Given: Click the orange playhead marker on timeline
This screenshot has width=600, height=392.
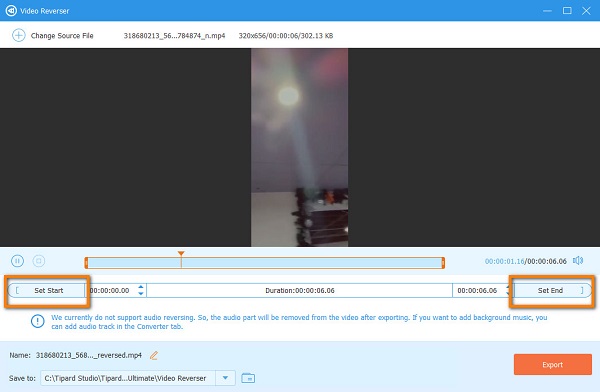Looking at the screenshot, I should coord(181,253).
